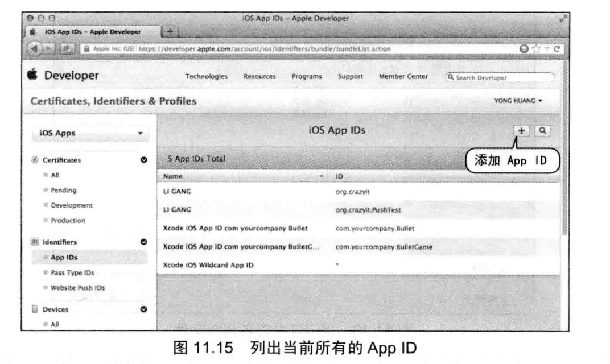The width and height of the screenshot is (610, 364).
Task: Click Certificates section icon
Action: (35, 159)
